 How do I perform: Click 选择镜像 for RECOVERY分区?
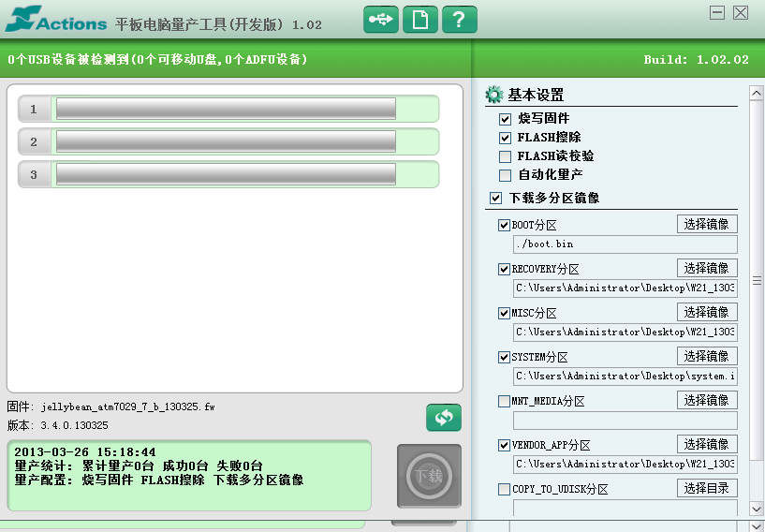[x=707, y=268]
